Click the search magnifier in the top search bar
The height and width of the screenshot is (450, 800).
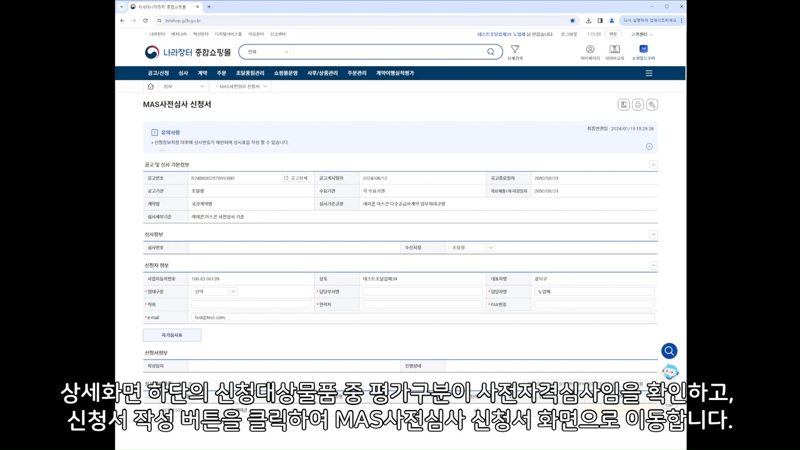tap(490, 52)
